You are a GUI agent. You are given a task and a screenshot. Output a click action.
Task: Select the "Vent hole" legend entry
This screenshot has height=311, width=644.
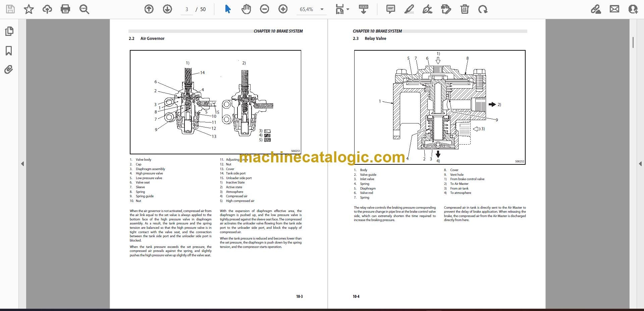pos(457,175)
